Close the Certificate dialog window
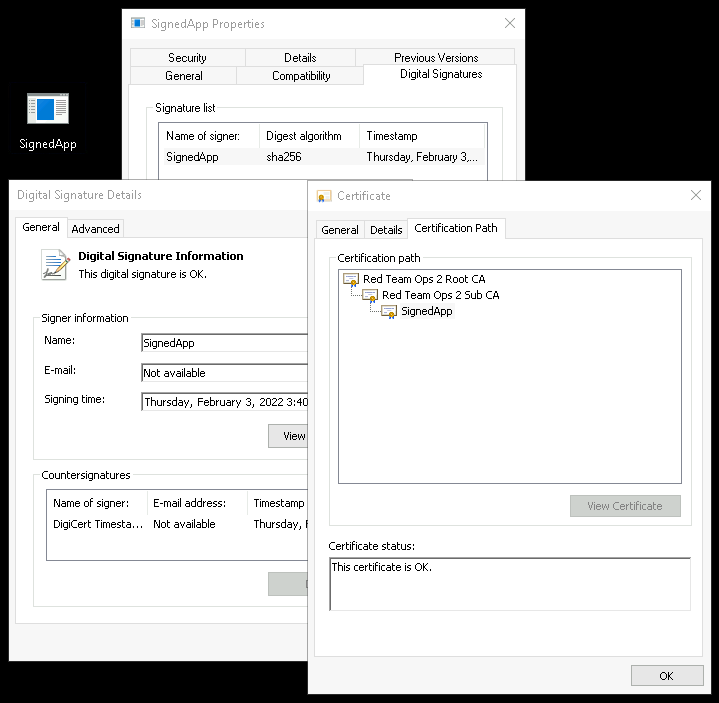The image size is (719, 703). (x=696, y=196)
